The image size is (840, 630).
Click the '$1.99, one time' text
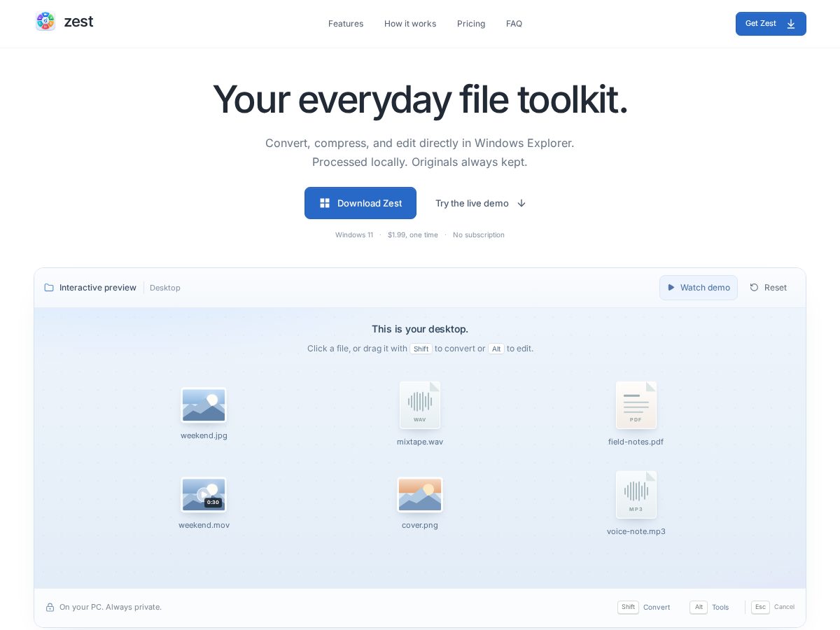point(413,235)
